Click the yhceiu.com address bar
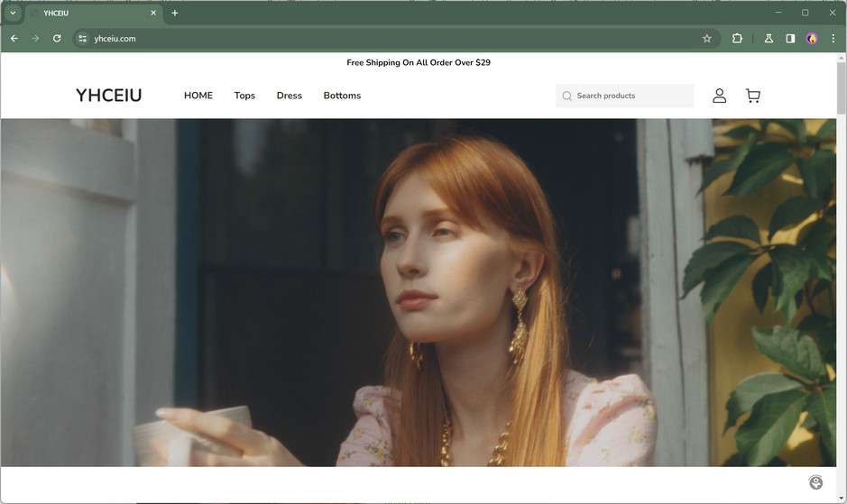The image size is (847, 504). pos(397,39)
